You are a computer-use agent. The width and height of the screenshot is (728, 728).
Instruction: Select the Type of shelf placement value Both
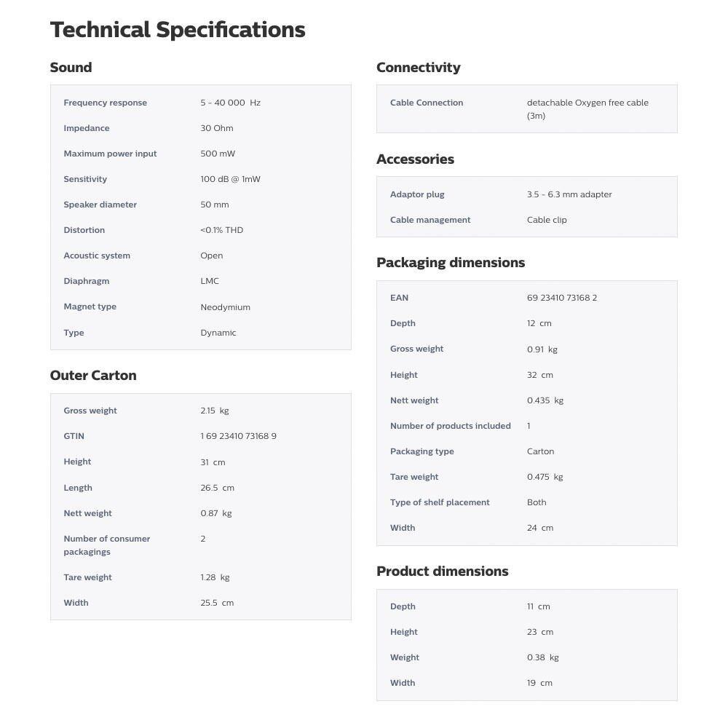pos(537,502)
